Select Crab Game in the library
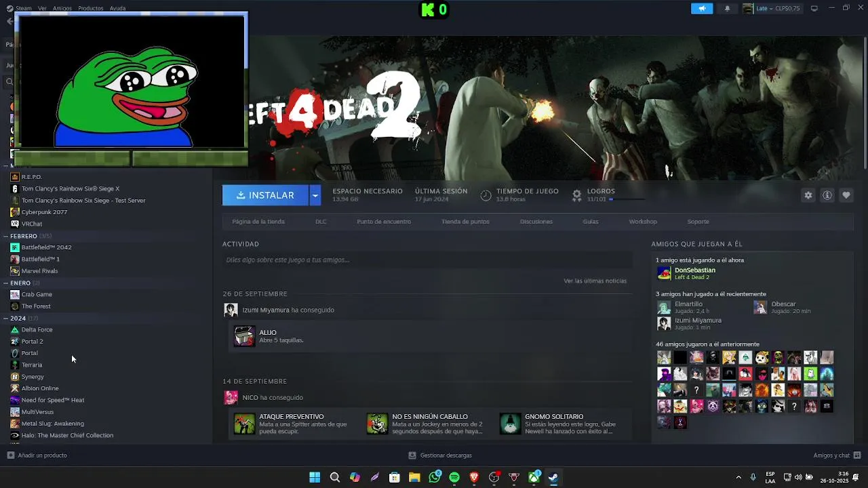 tap(37, 295)
